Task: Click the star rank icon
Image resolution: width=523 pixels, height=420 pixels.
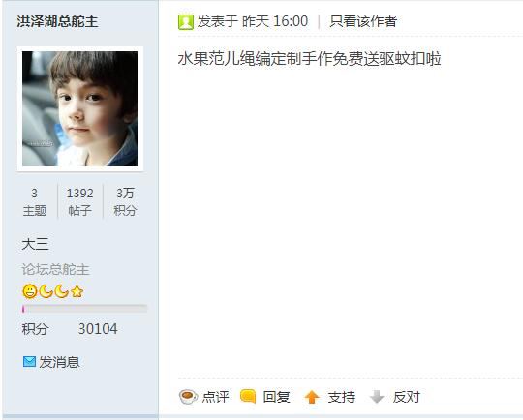Action: (77, 291)
